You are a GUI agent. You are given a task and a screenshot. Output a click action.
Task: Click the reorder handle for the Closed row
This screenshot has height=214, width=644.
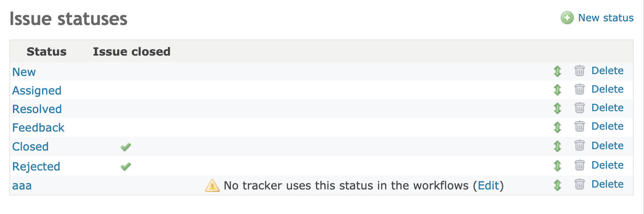click(557, 146)
